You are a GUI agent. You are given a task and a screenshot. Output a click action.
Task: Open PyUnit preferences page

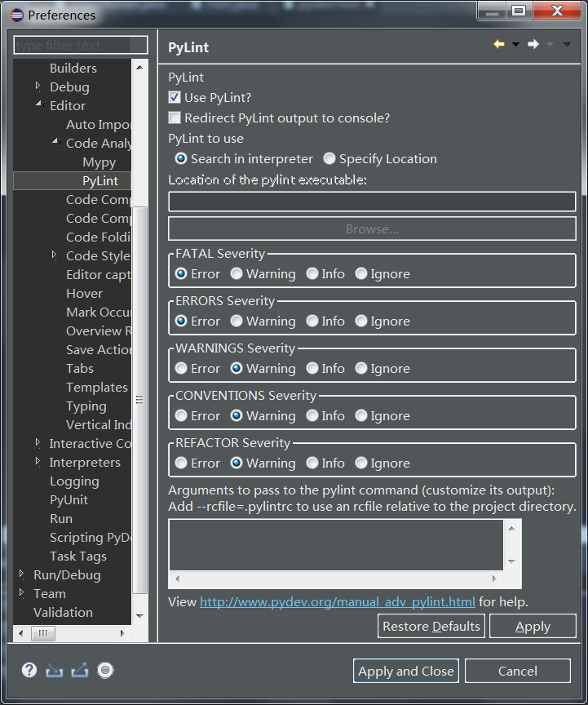69,500
